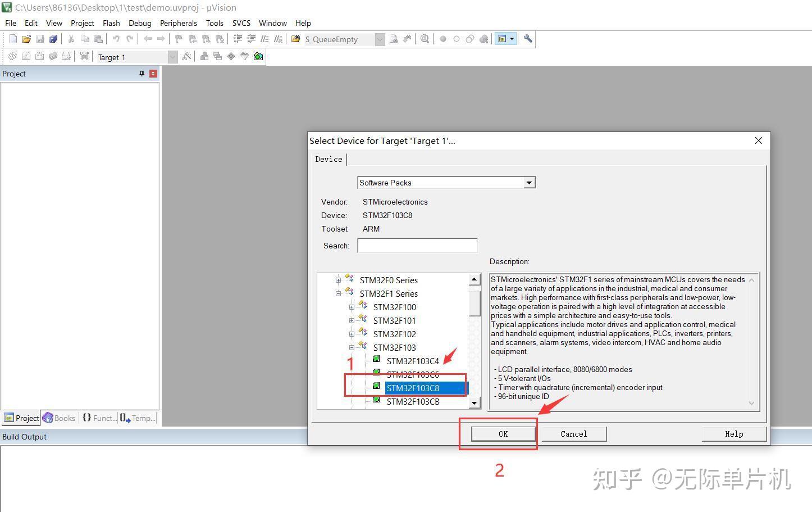Click the device Search input field
812x512 pixels.
click(417, 246)
